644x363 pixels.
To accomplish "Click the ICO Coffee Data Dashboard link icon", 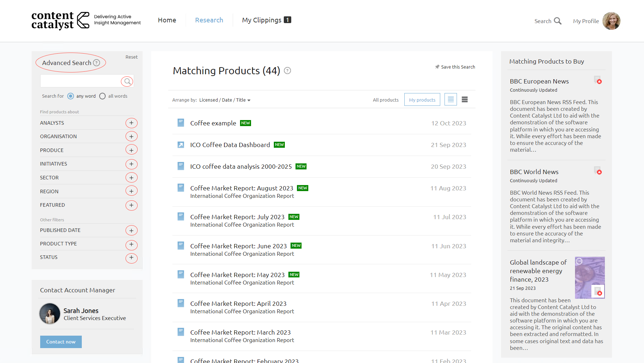I will tap(181, 145).
